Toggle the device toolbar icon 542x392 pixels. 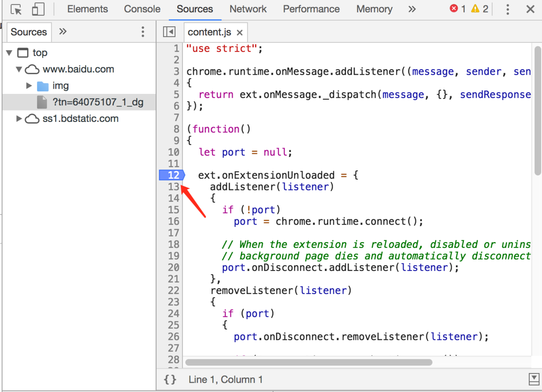(x=38, y=9)
